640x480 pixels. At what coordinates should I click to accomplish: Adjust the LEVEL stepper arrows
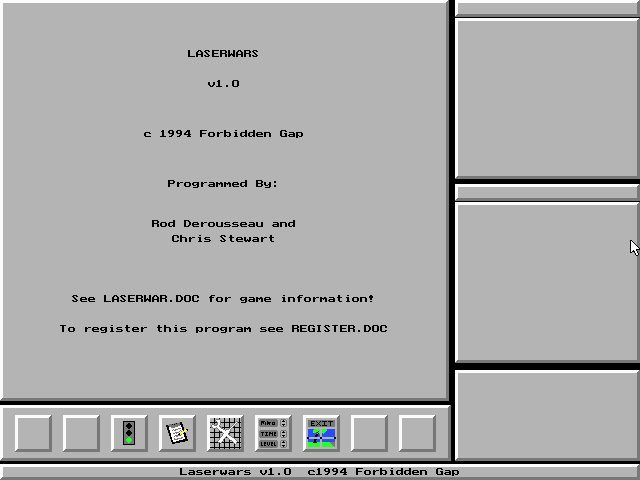pos(284,443)
